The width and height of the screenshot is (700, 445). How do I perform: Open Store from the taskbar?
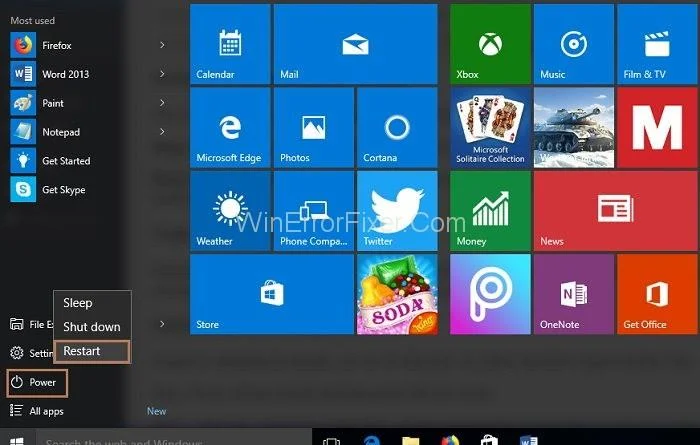click(489, 440)
